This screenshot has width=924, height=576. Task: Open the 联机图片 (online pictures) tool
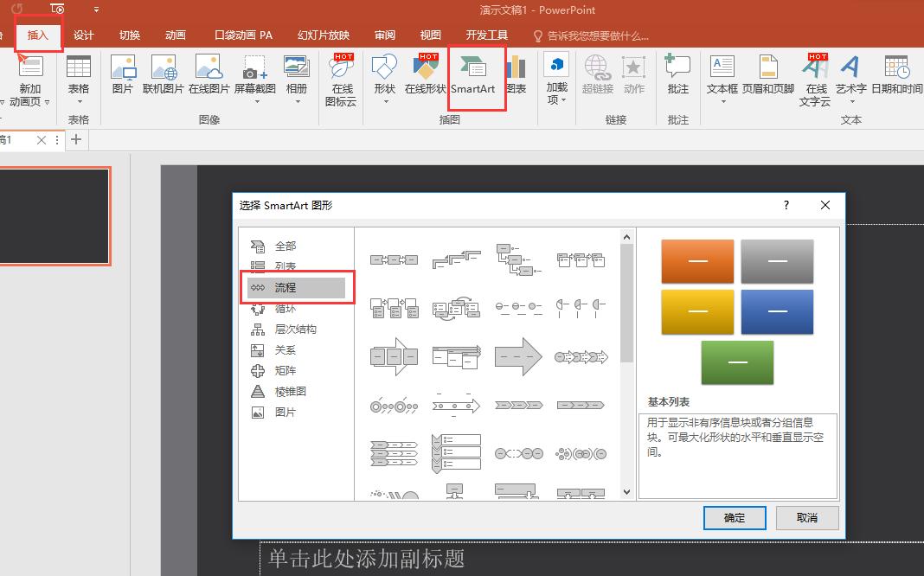(x=164, y=78)
